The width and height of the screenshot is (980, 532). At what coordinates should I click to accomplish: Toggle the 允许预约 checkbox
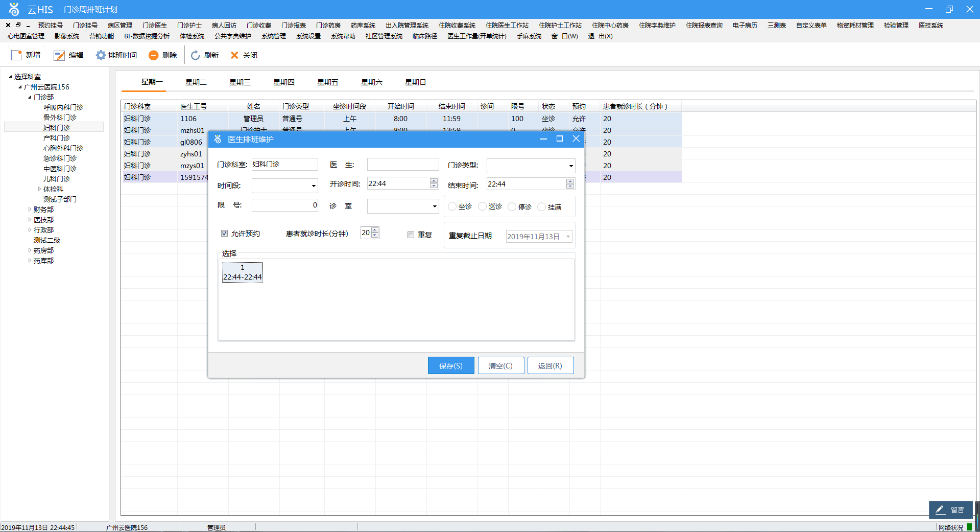[224, 234]
